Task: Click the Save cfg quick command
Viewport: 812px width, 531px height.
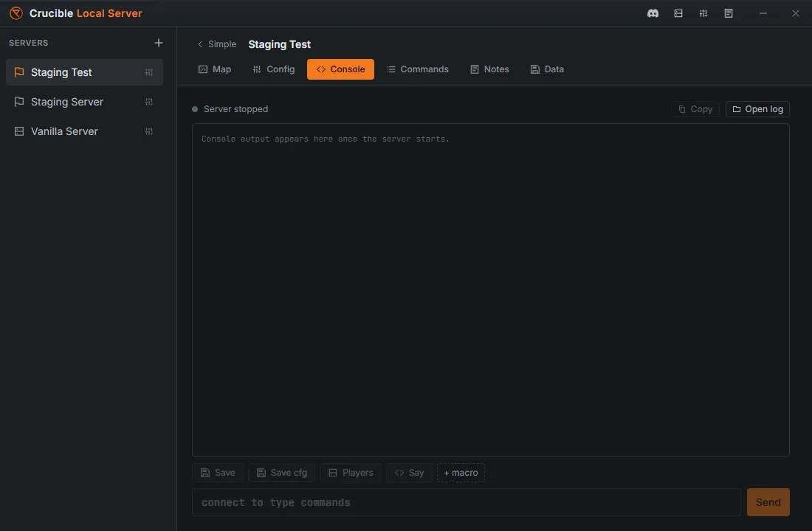Action: [x=282, y=473]
